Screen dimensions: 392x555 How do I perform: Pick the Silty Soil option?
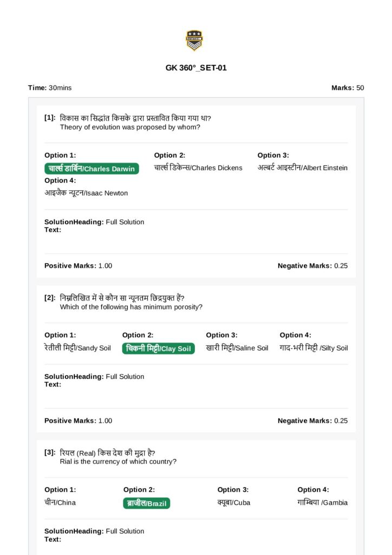(x=313, y=348)
